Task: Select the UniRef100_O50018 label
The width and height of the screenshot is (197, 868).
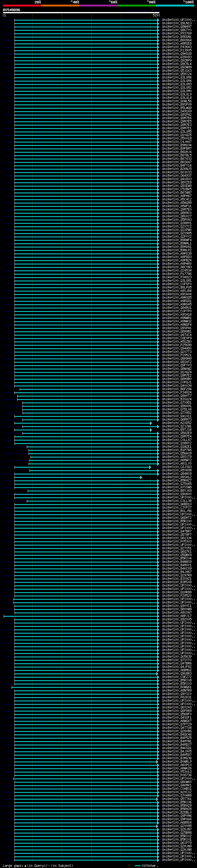Action: (x=177, y=138)
